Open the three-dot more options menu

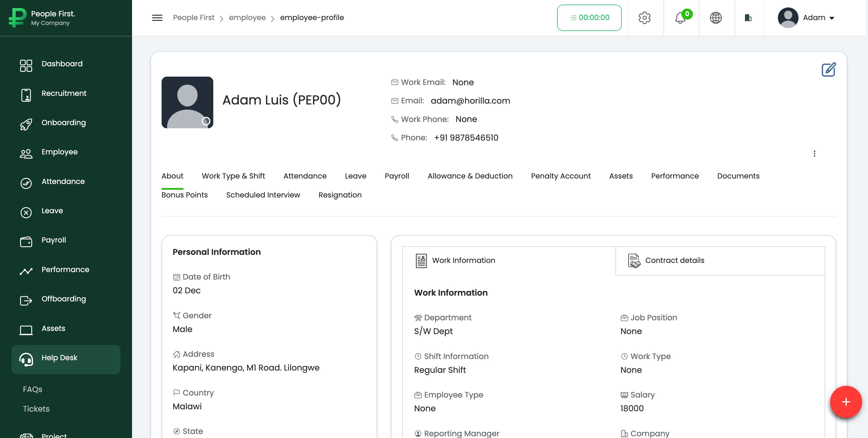814,154
